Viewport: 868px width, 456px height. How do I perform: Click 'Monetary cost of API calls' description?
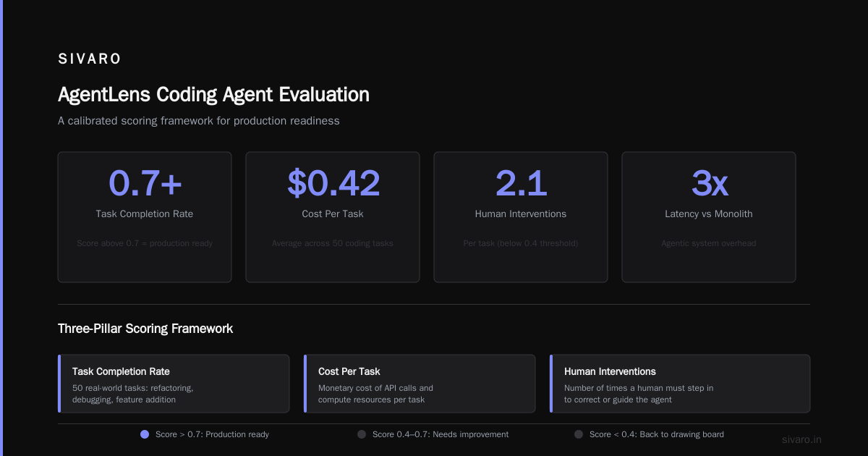(x=375, y=394)
